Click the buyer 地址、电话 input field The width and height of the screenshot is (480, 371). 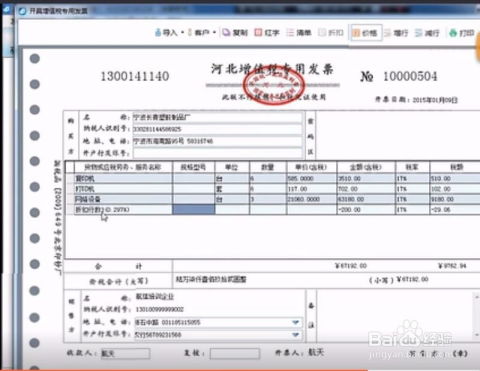pos(218,141)
